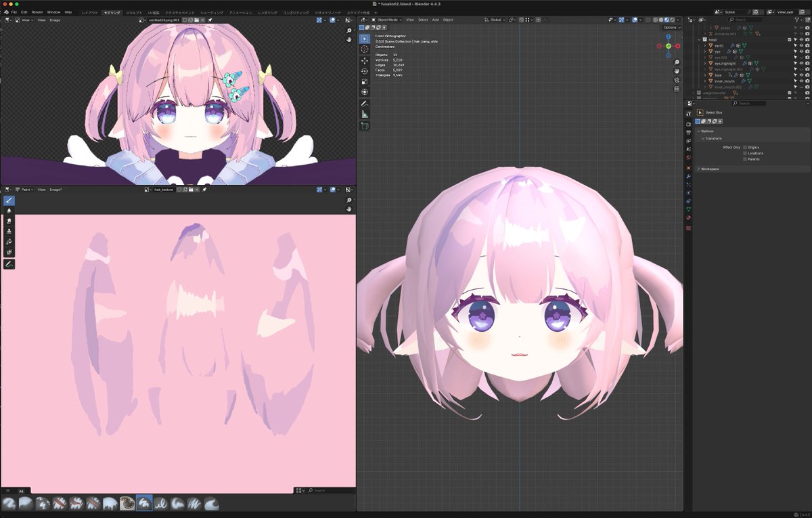Select the Measure tool in 3D viewport
812x518 pixels.
365,114
